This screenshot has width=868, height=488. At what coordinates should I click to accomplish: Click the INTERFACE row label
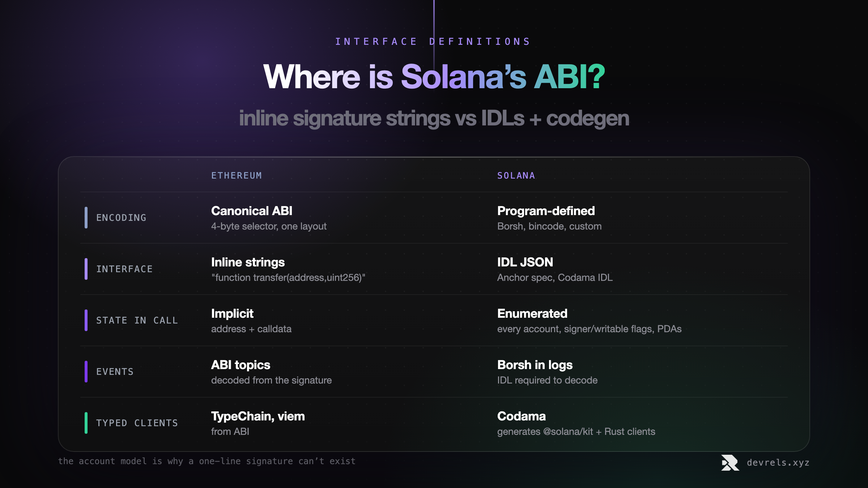(x=124, y=269)
